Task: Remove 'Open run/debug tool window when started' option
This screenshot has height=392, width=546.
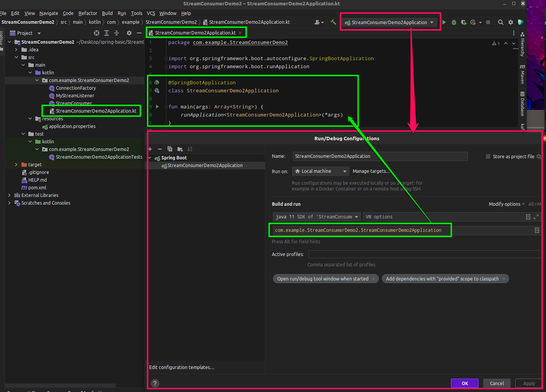Action: 373,279
